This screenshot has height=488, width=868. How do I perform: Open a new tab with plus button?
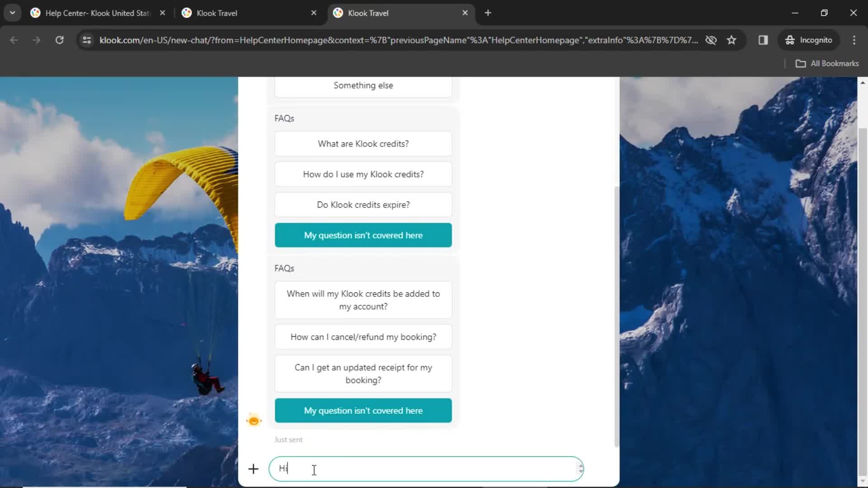(488, 13)
